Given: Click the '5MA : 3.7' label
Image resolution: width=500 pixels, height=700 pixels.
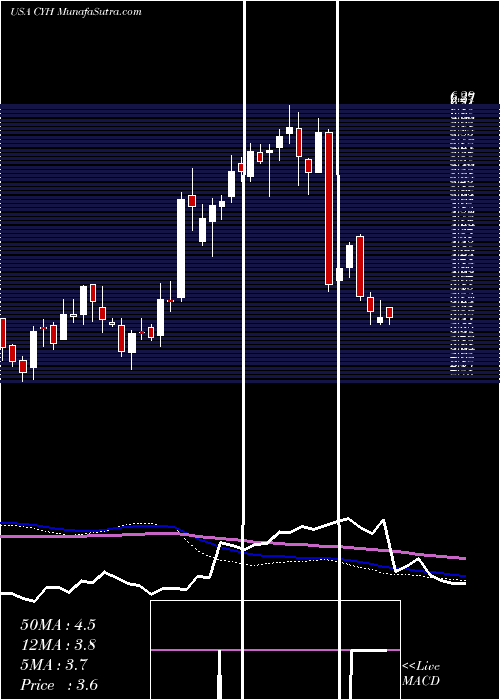Looking at the screenshot, I should click(x=54, y=665).
